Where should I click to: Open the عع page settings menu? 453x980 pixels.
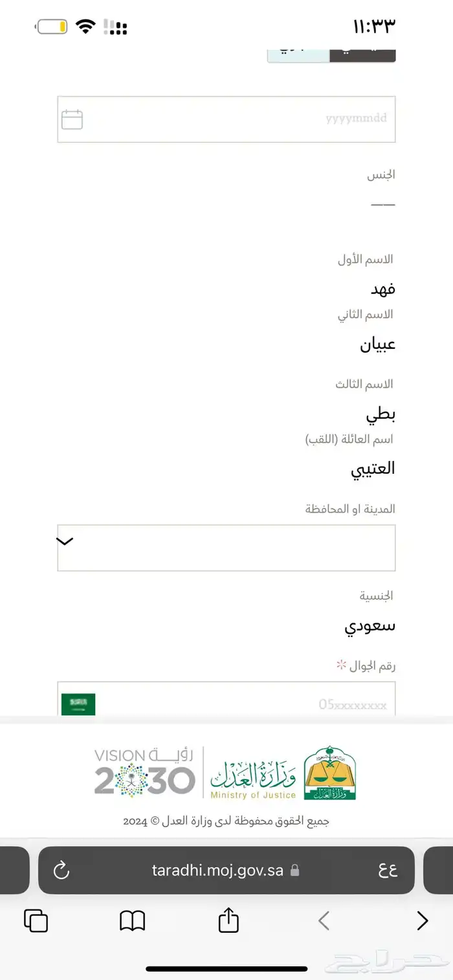(388, 871)
